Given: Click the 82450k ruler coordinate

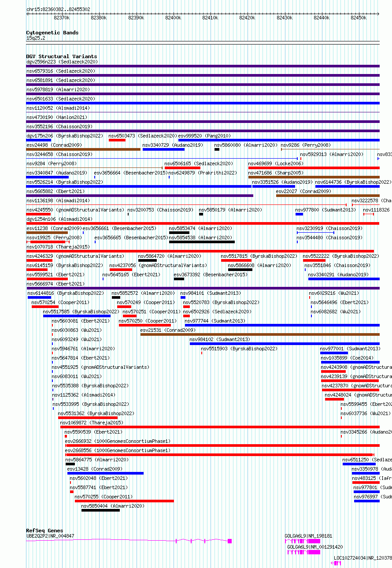Looking at the screenshot, I should [x=359, y=18].
